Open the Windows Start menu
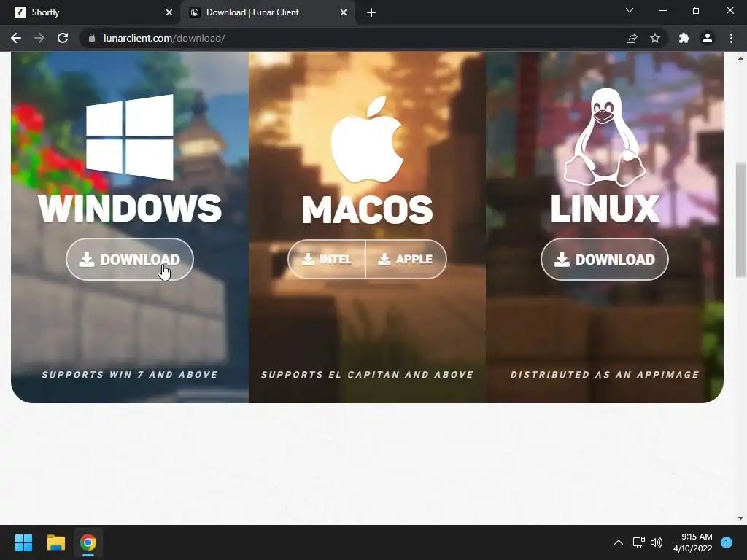 point(23,542)
